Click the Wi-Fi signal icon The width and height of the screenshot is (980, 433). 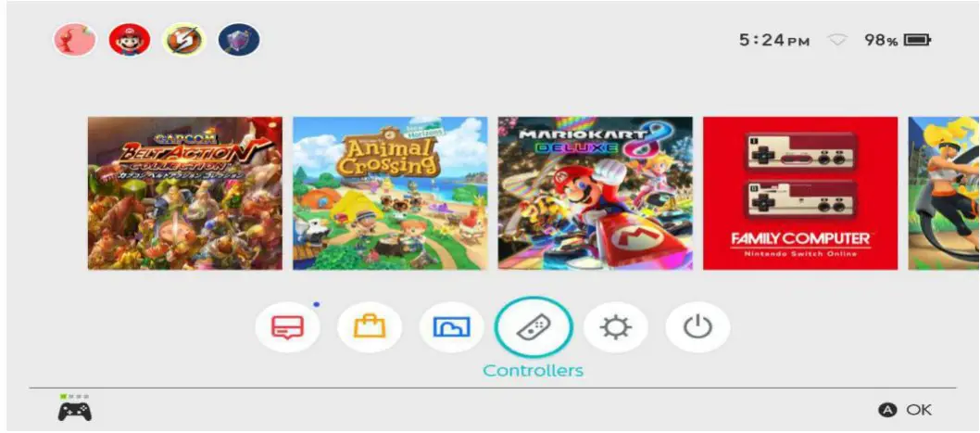click(836, 41)
